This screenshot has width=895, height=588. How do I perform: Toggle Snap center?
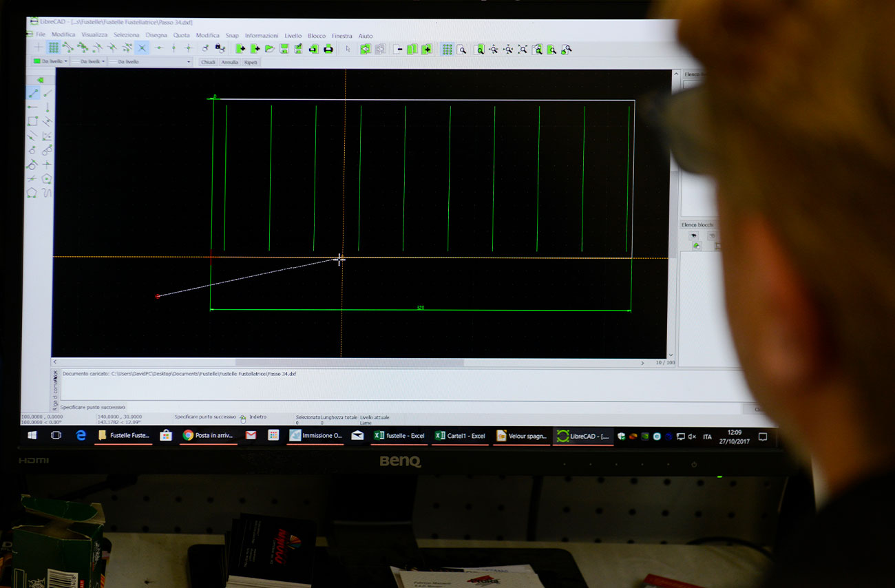click(97, 48)
